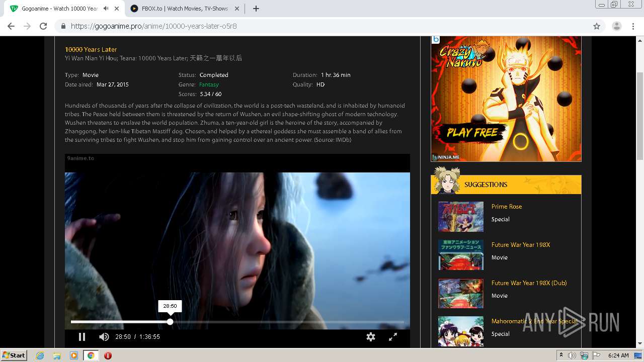The height and width of the screenshot is (362, 644).
Task: Open the media player taskbar icon
Action: pos(74,355)
